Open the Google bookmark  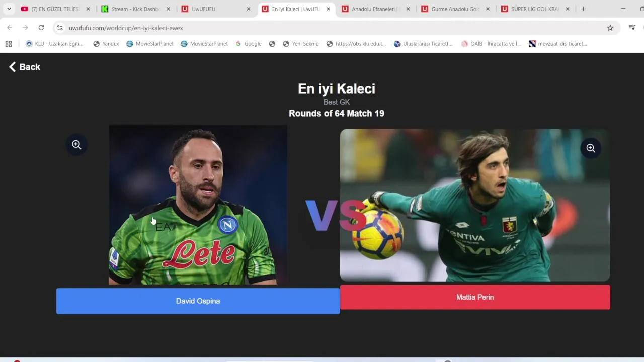pyautogui.click(x=249, y=44)
